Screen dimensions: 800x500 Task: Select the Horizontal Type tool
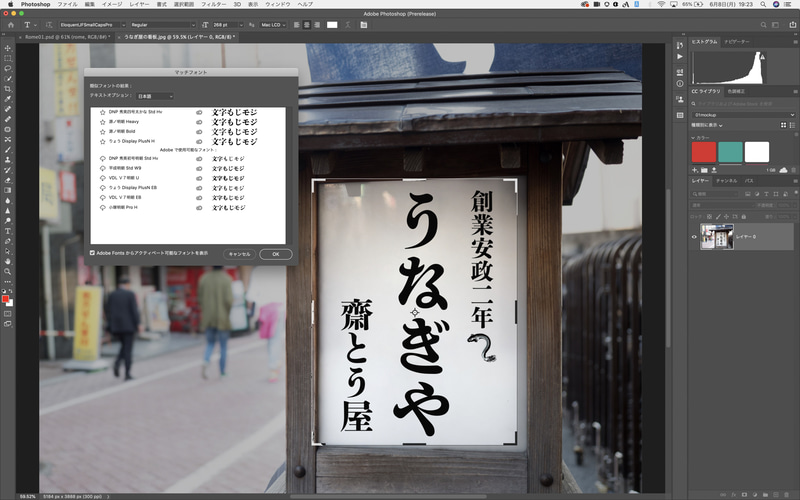(8, 231)
